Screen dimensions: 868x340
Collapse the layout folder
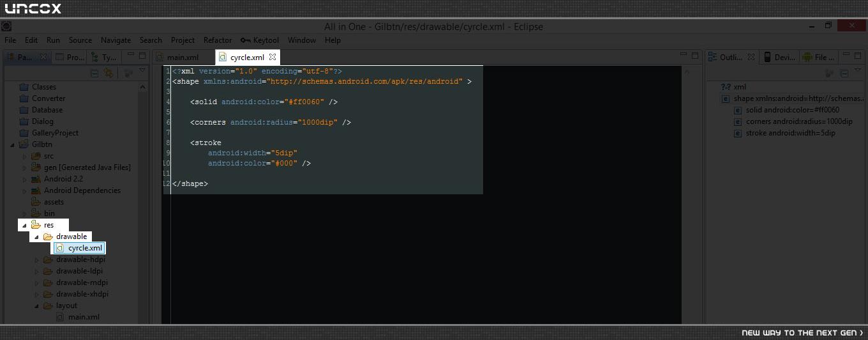tap(36, 305)
